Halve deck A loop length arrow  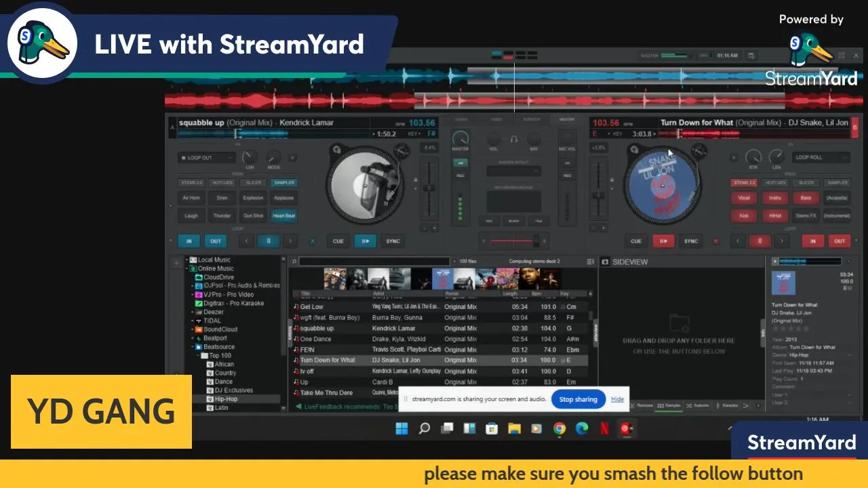tap(246, 241)
